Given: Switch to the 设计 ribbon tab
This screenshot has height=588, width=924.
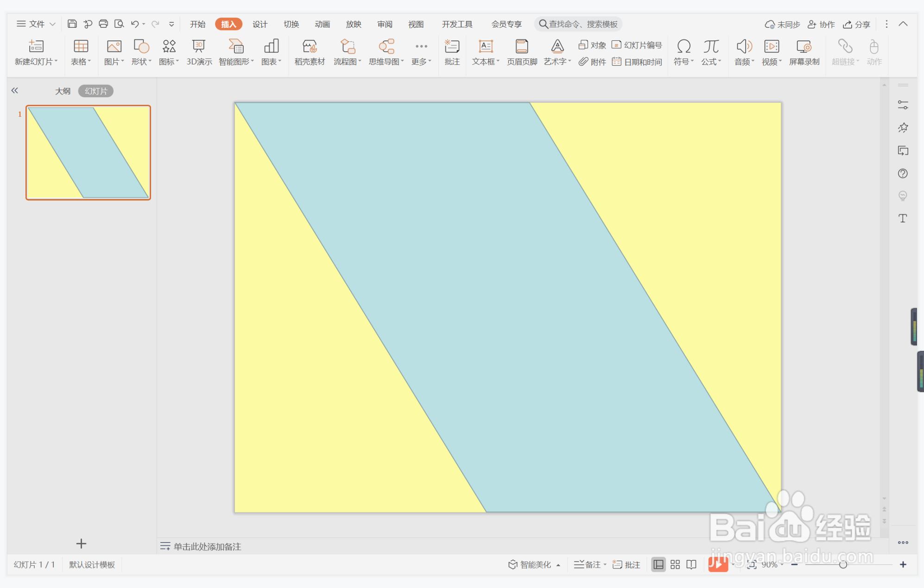Looking at the screenshot, I should pyautogui.click(x=259, y=24).
